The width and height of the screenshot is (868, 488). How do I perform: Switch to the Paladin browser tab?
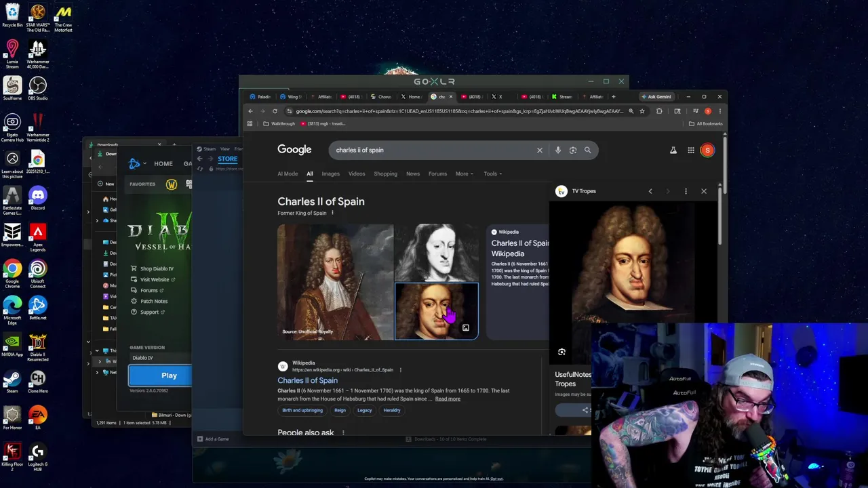[x=261, y=97]
